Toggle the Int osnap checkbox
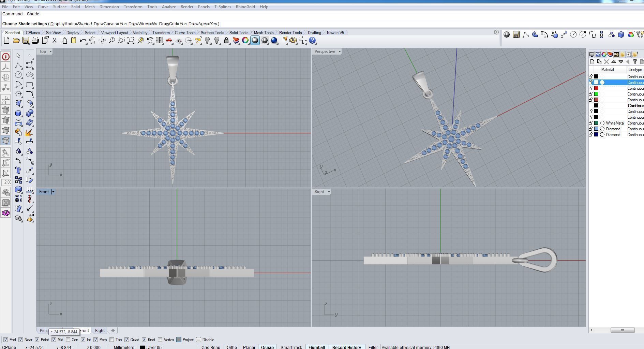 pos(83,340)
